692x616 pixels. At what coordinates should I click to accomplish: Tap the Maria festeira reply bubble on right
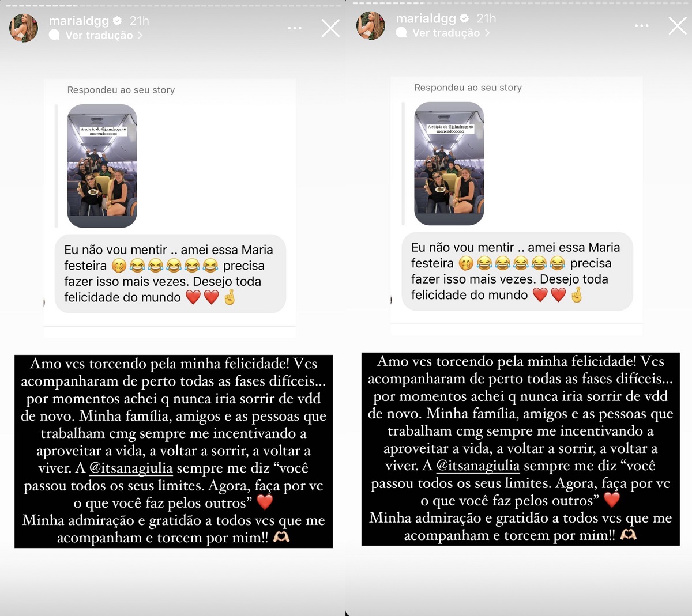tap(517, 271)
